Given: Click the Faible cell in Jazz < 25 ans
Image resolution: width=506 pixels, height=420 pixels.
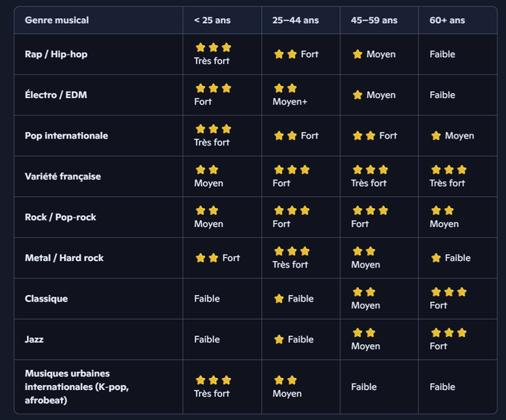Looking at the screenshot, I should pyautogui.click(x=207, y=339).
